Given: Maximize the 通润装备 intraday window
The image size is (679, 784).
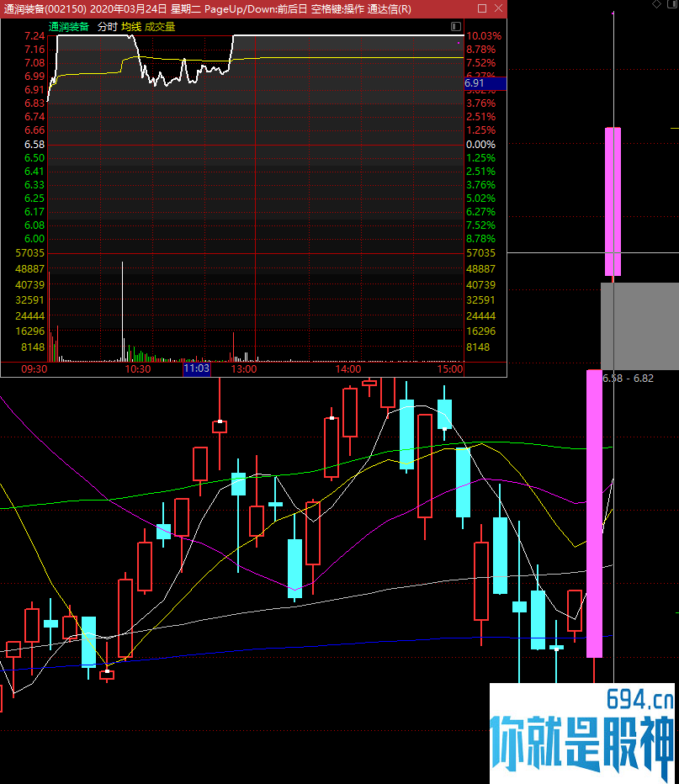Looking at the screenshot, I should (482, 8).
